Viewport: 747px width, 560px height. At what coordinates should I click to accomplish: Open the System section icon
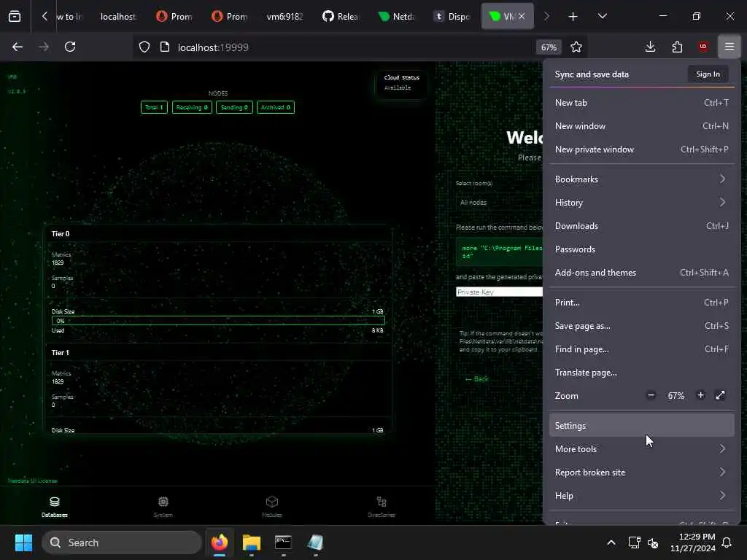163,506
